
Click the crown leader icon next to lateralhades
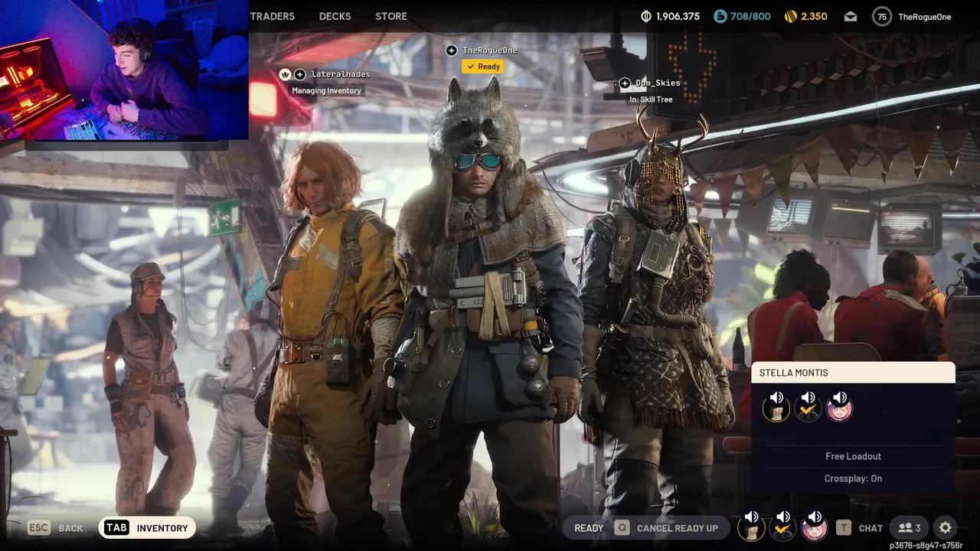click(x=285, y=74)
